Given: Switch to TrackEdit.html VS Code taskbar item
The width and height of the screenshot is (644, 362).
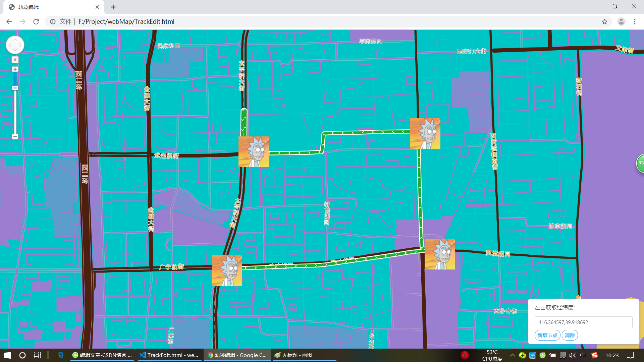Looking at the screenshot, I should tap(169, 355).
